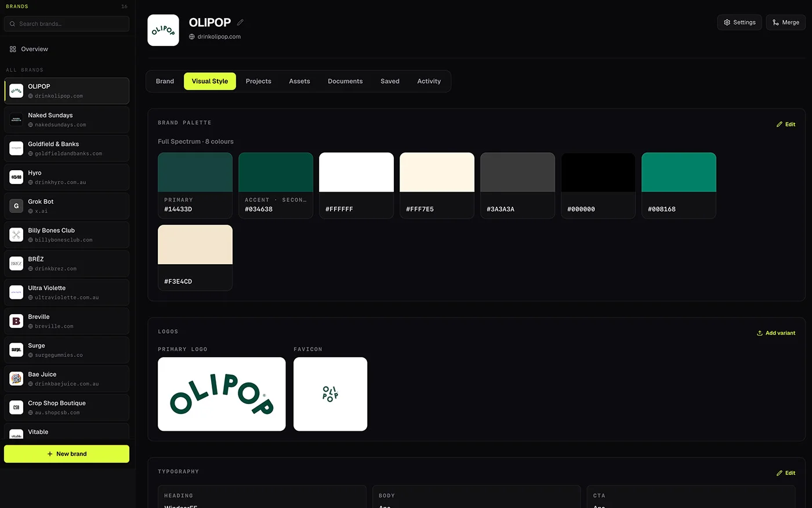Click in the Search brands field
The image size is (812, 508).
pyautogui.click(x=67, y=24)
